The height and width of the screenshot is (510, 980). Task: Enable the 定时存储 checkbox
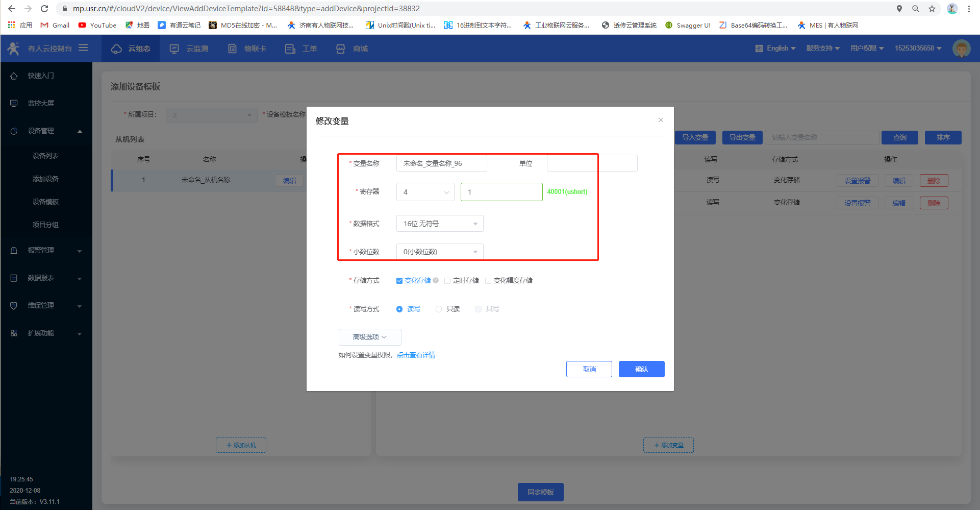447,281
